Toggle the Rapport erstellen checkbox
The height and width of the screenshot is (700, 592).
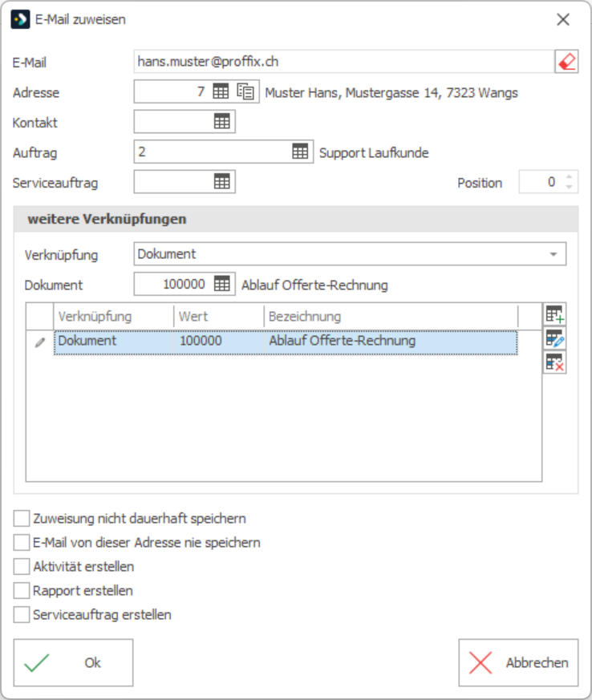pos(22,591)
